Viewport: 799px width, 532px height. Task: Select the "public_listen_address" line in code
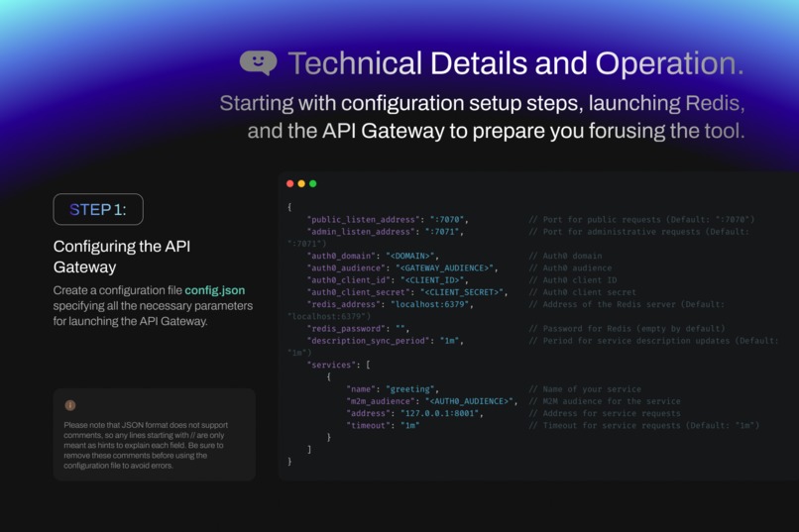[388, 219]
